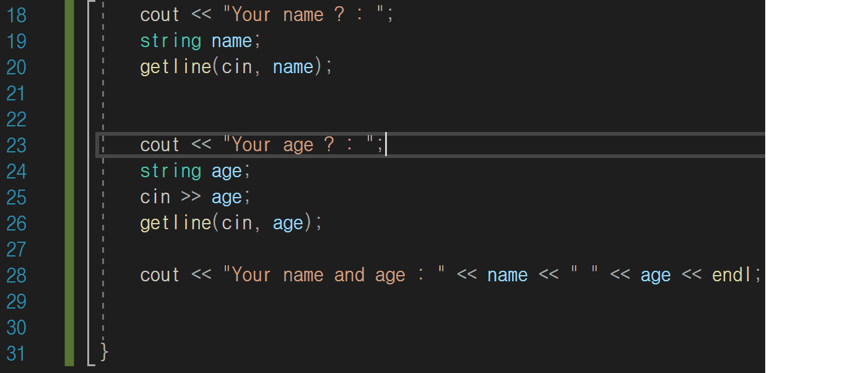This screenshot has height=373, width=868.
Task: Click line number 23 in the gutter
Action: pos(17,145)
